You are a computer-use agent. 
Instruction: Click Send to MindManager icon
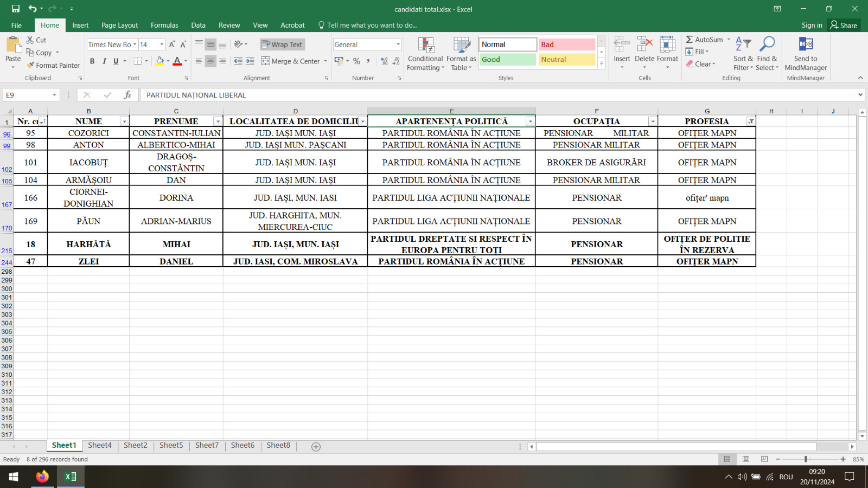click(x=806, y=44)
